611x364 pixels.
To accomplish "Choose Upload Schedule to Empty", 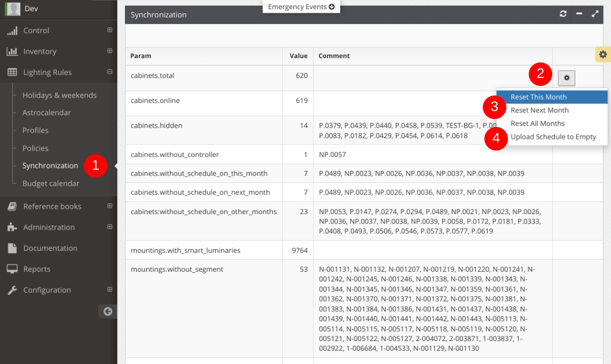I will coord(553,137).
